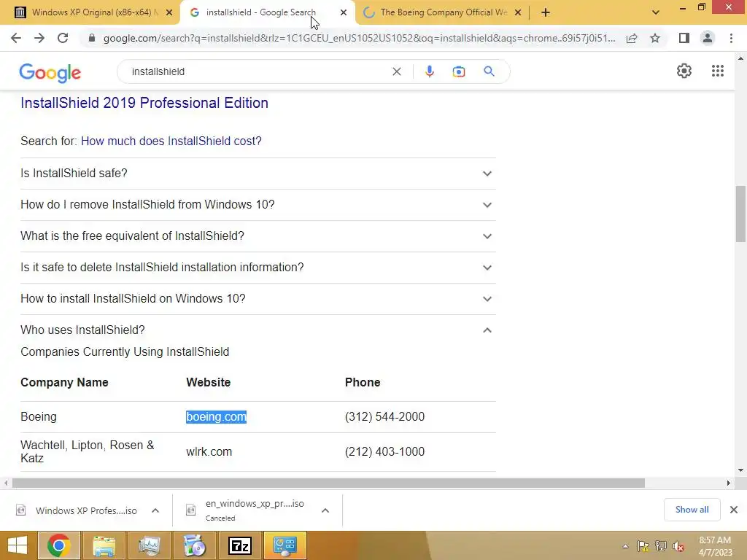Collapse the Who uses InstallShield question
Viewport: 747px width, 560px height.
point(258,330)
